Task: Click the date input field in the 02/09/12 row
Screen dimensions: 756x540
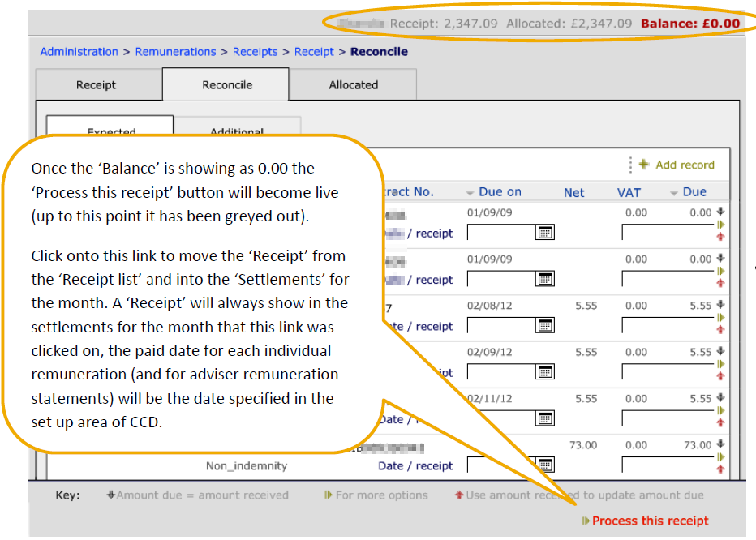Action: tap(501, 372)
